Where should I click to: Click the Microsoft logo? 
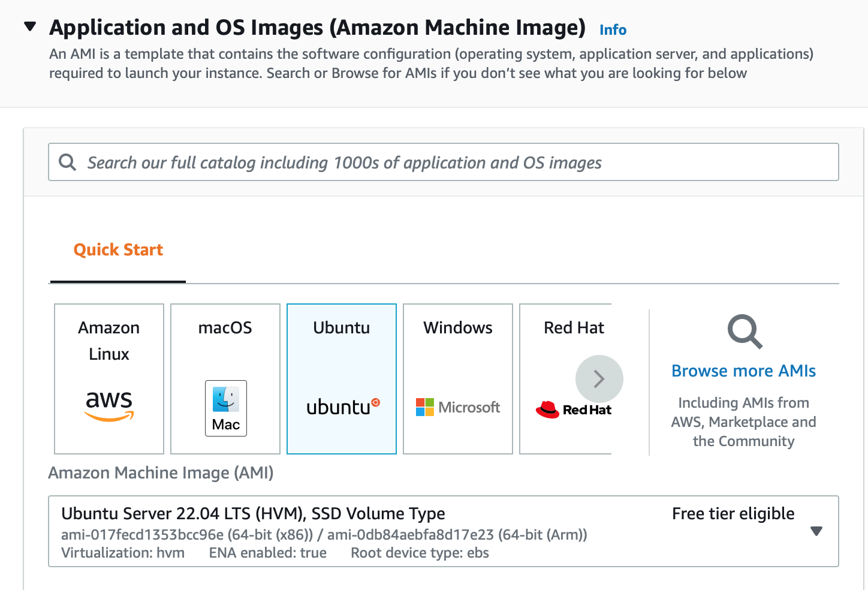pos(458,407)
